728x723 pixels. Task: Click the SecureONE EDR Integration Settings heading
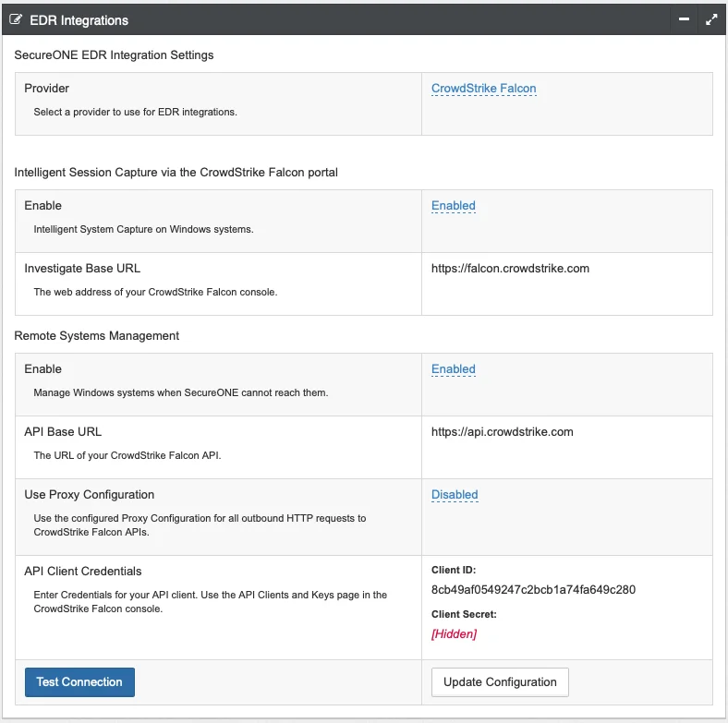114,54
